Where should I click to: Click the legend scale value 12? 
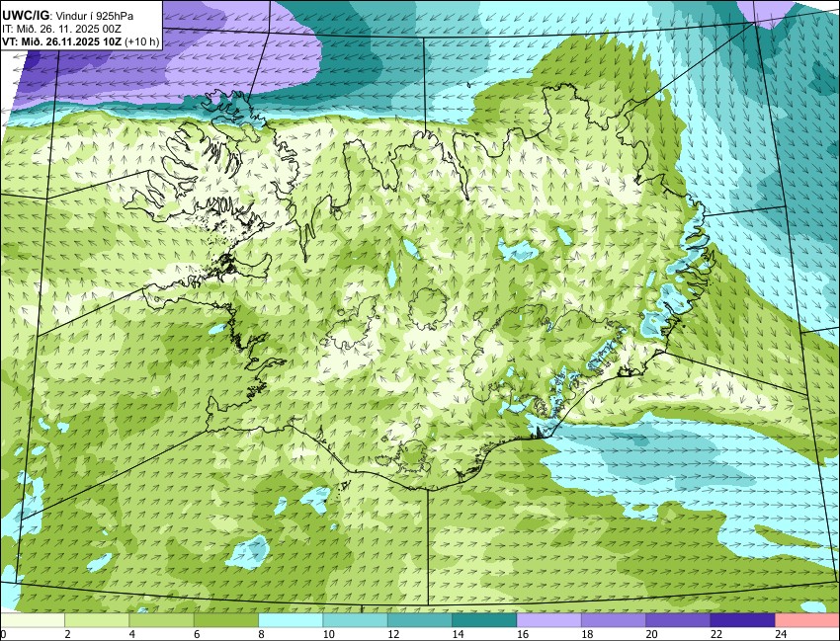pos(393,634)
